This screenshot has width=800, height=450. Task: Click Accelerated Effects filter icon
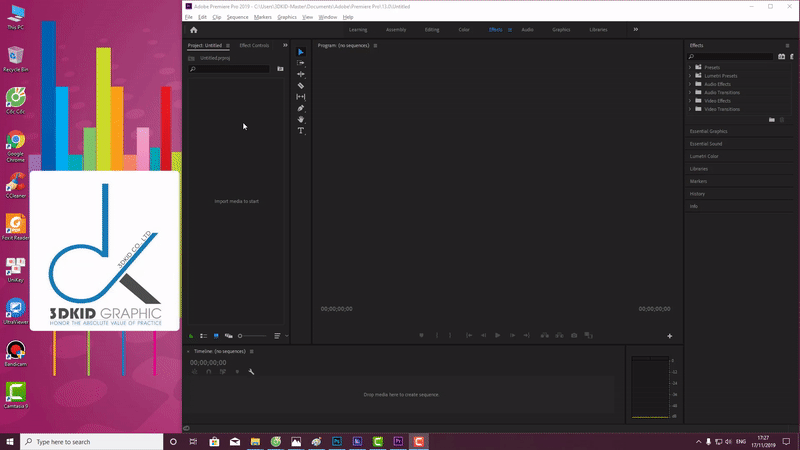click(781, 57)
